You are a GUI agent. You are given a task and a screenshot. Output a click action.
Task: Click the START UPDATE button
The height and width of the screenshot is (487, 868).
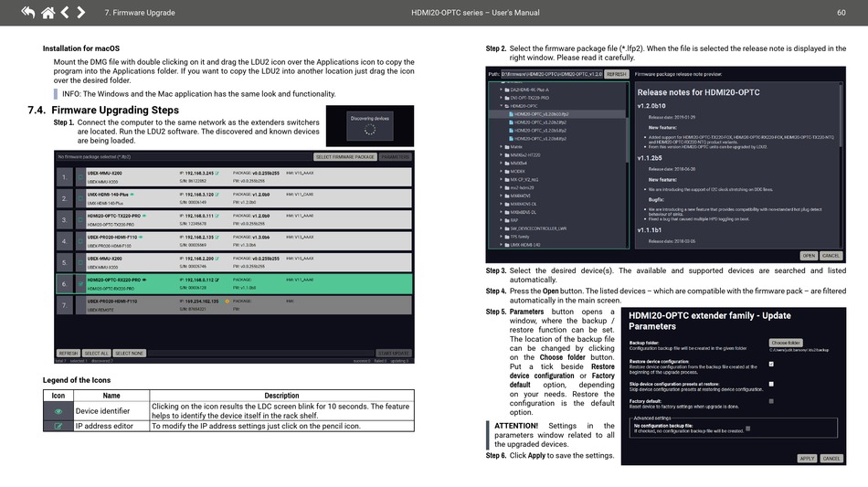coord(394,353)
